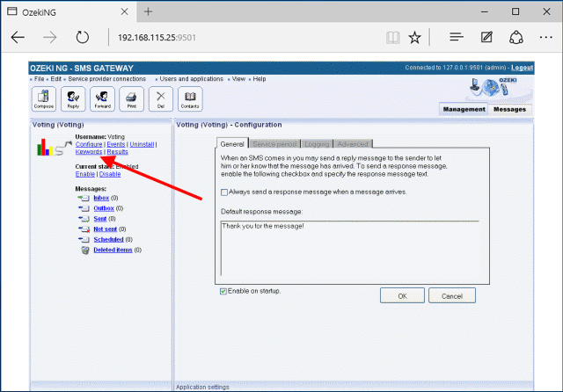
Task: Open the Keywords link
Action: point(89,152)
